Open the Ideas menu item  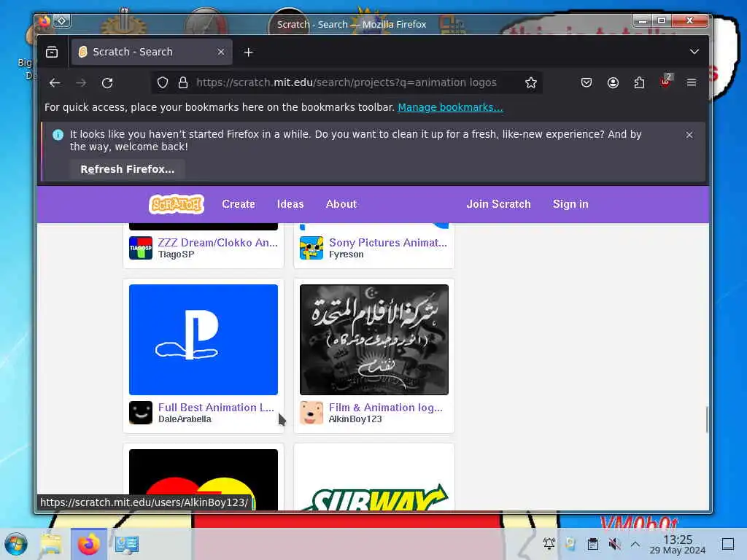click(290, 204)
